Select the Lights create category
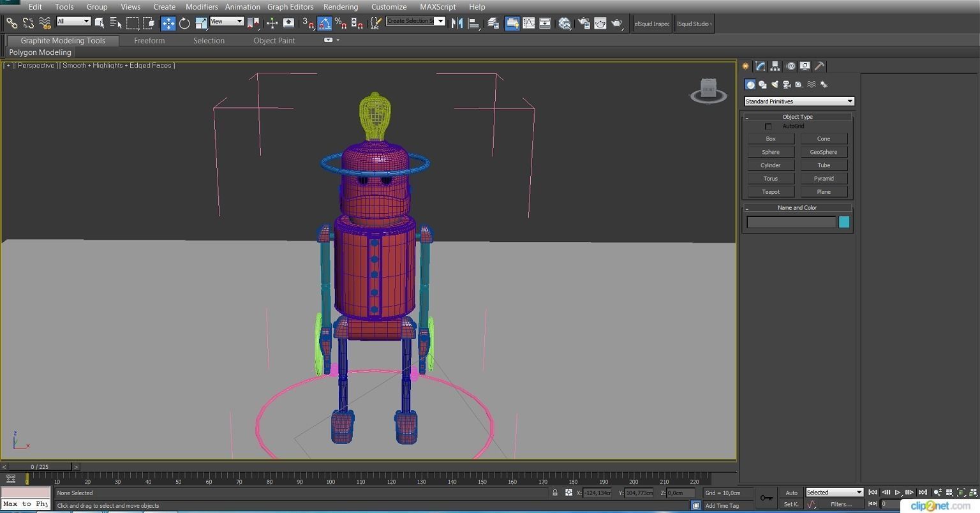 point(775,84)
